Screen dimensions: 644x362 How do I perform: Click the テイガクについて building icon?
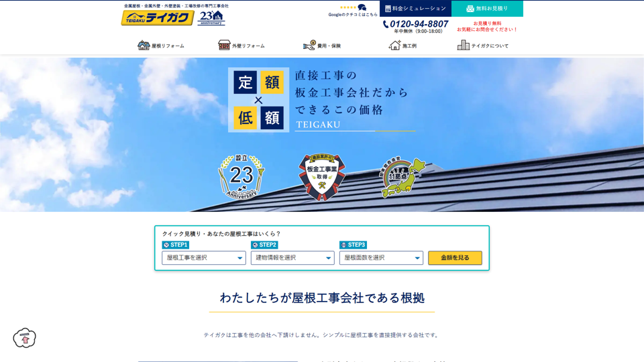(x=463, y=46)
